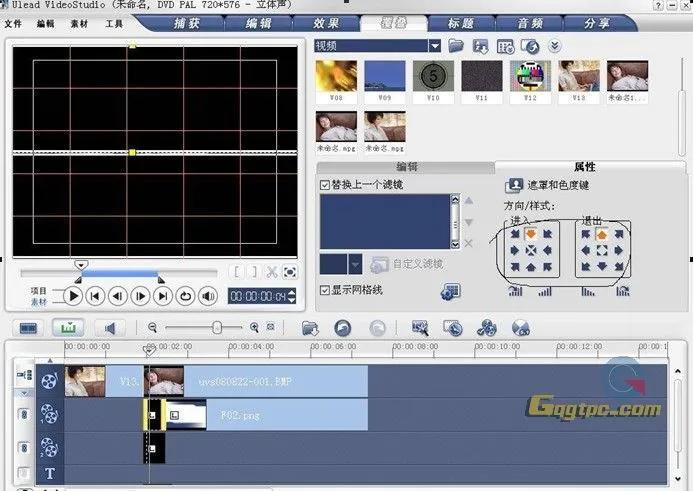Expand the library options double-chevron button
Viewport: 693px width, 491px height.
(x=554, y=46)
